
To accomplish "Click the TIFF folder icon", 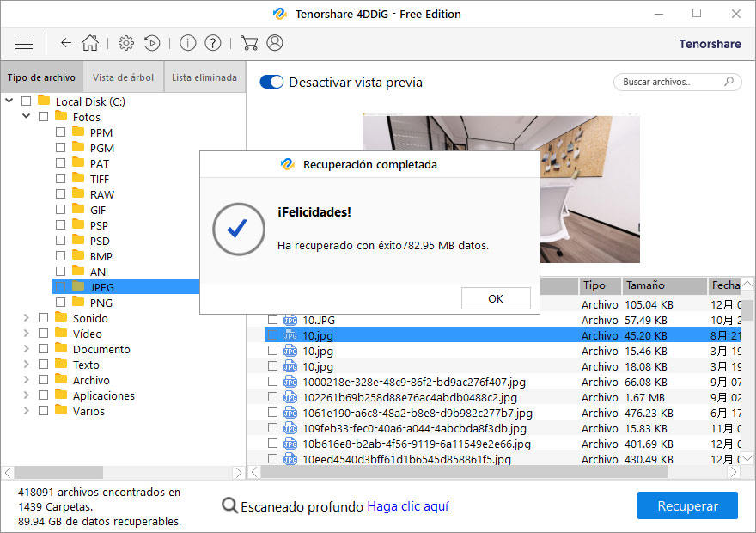I will tap(78, 178).
